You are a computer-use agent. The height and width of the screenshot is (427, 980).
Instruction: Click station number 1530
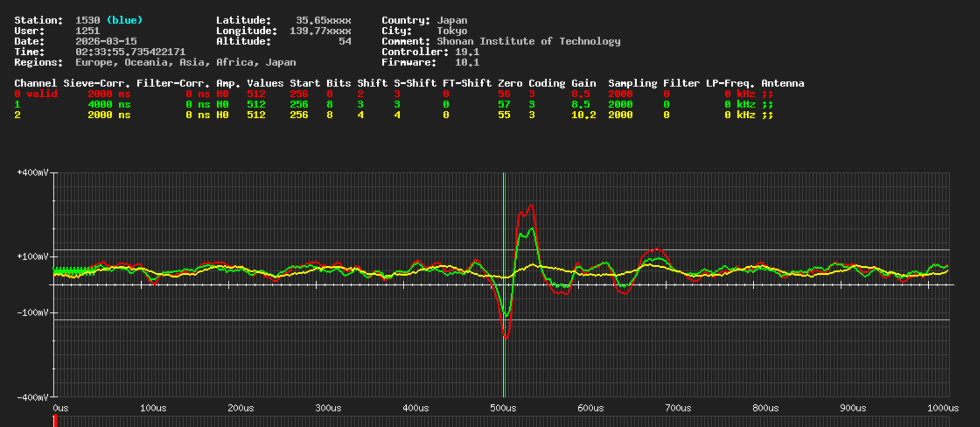87,20
